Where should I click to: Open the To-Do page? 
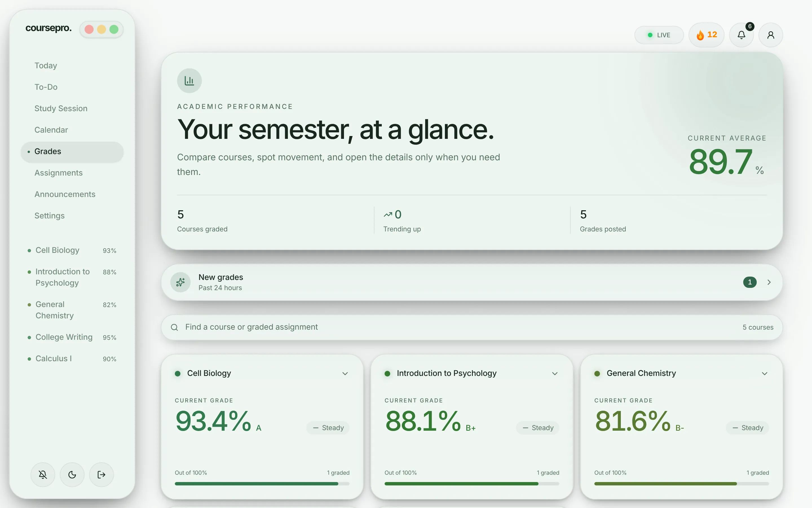click(x=72, y=87)
